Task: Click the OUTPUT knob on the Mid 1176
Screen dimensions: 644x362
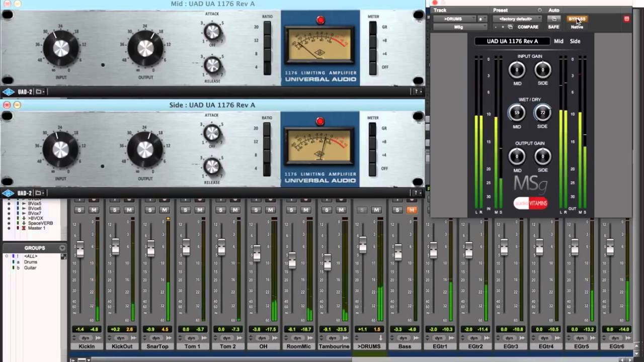Action: 145,48
